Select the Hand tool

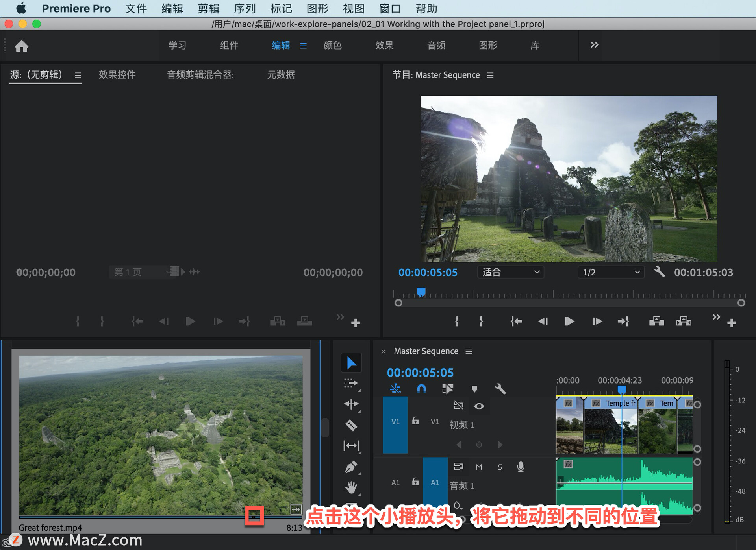coord(351,487)
